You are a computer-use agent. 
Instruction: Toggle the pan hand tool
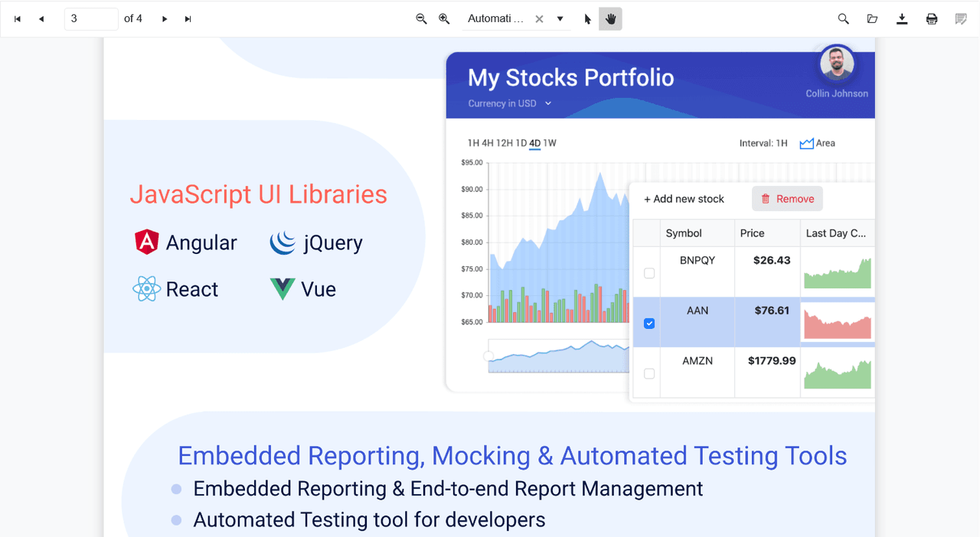(611, 19)
